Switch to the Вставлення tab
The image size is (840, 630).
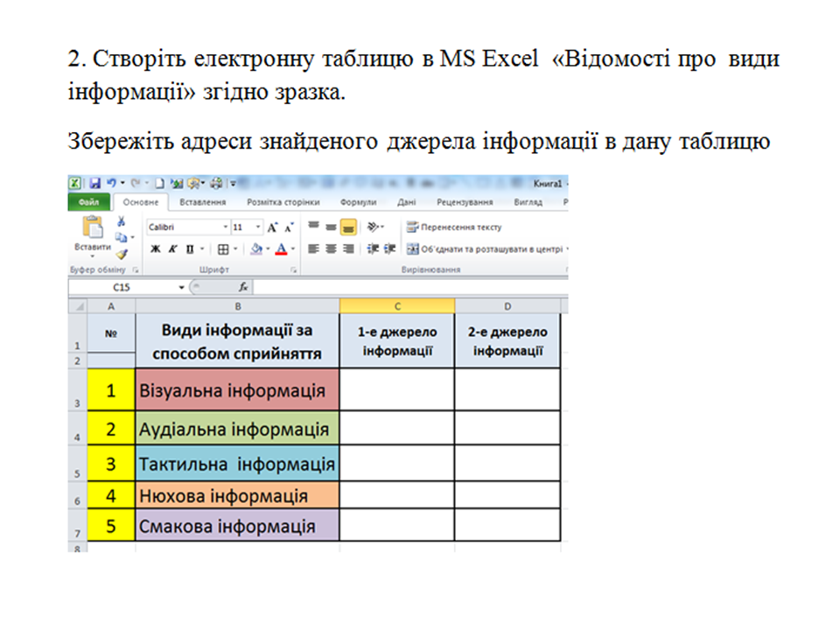point(202,202)
